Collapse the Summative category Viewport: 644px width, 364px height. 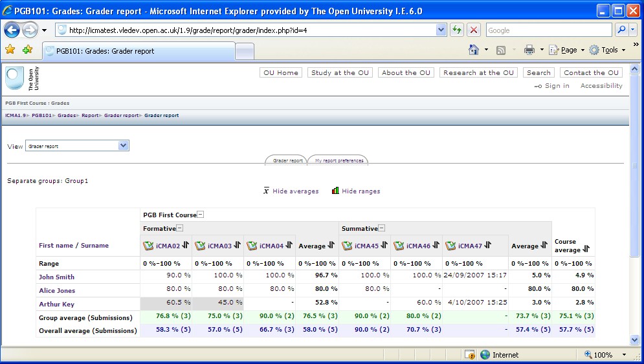coord(382,228)
